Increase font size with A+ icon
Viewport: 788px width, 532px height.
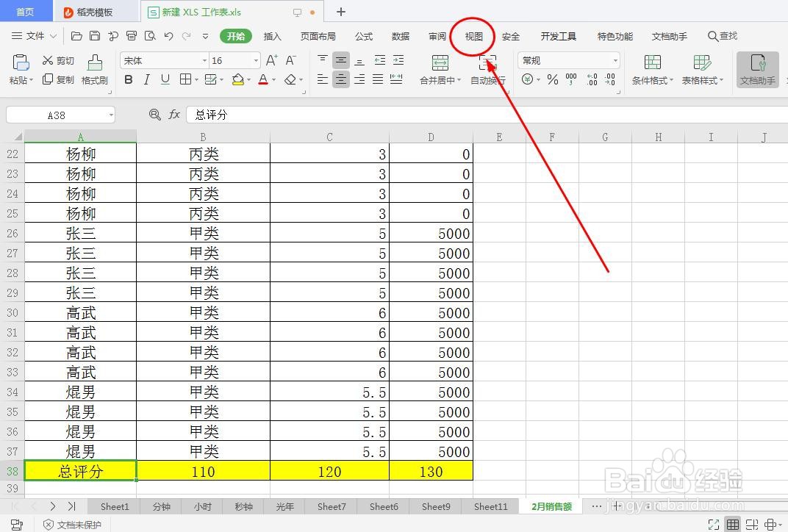(x=271, y=60)
